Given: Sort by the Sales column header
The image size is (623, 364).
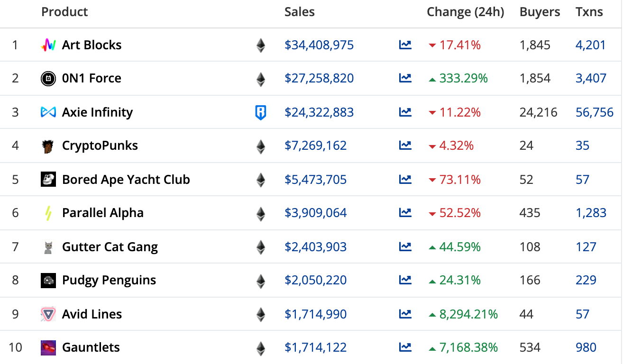Looking at the screenshot, I should 300,12.
